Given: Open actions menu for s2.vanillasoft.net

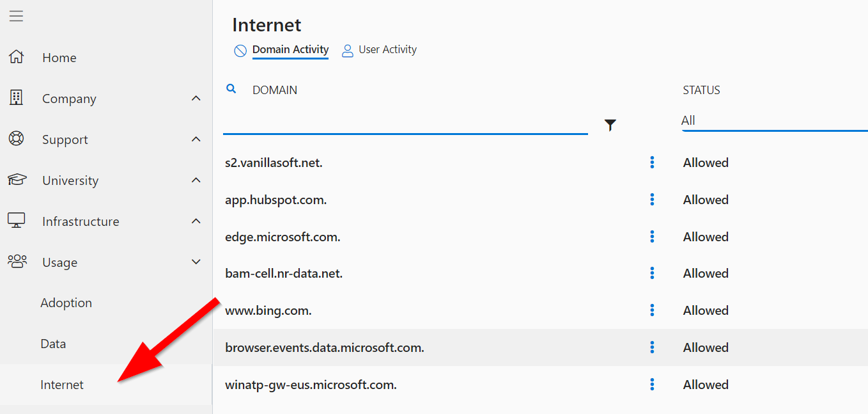Looking at the screenshot, I should (651, 163).
